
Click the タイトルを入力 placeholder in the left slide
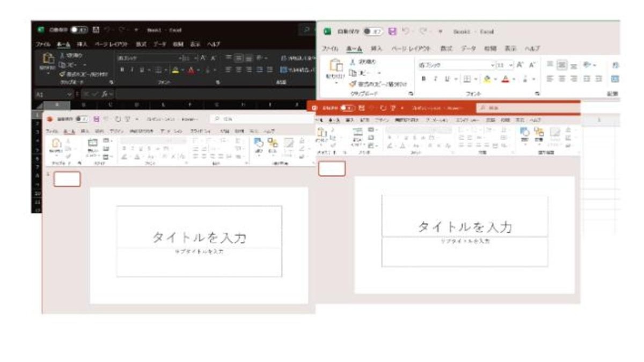(x=199, y=237)
